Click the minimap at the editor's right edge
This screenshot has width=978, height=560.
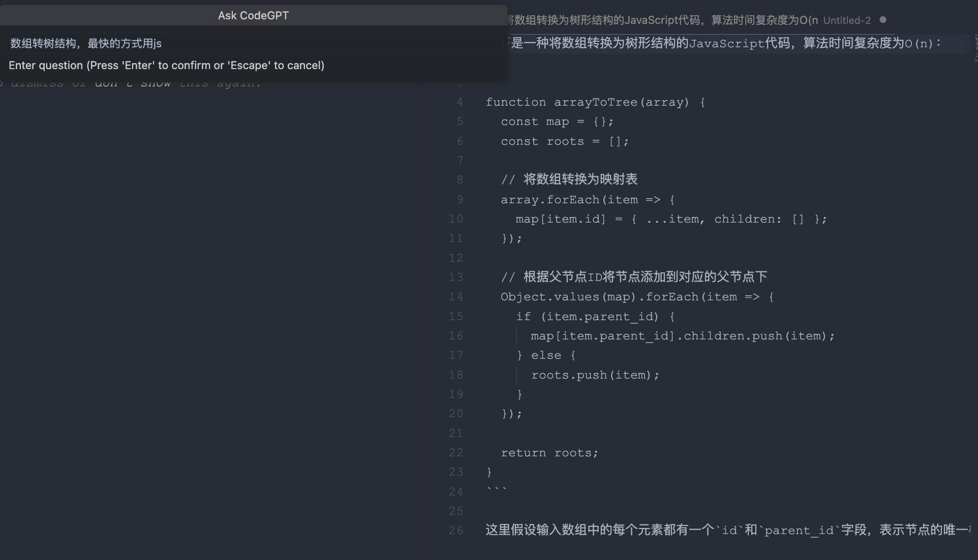click(x=974, y=46)
